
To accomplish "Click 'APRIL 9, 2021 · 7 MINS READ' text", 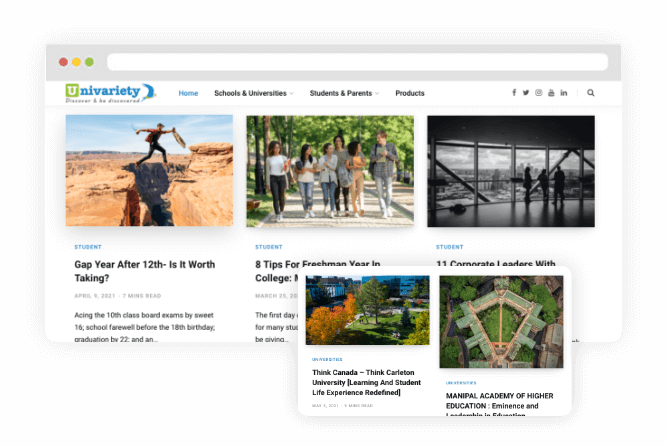I will coord(118,296).
